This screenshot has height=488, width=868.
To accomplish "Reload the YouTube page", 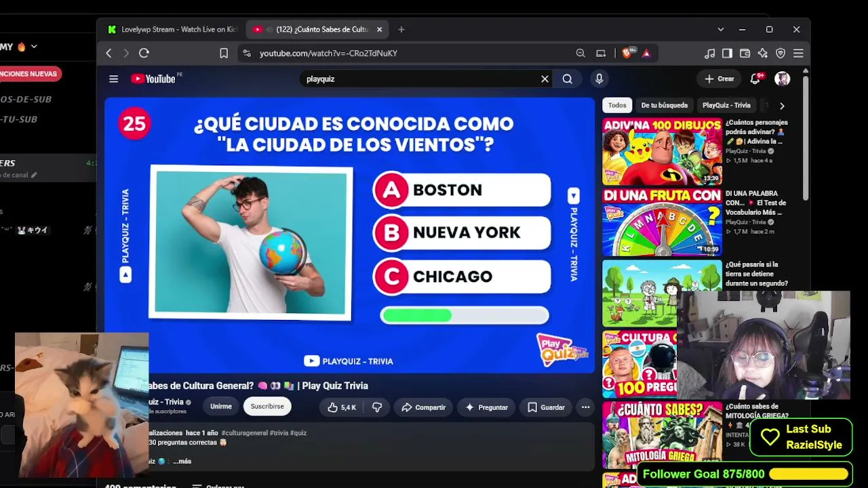I will tap(144, 53).
